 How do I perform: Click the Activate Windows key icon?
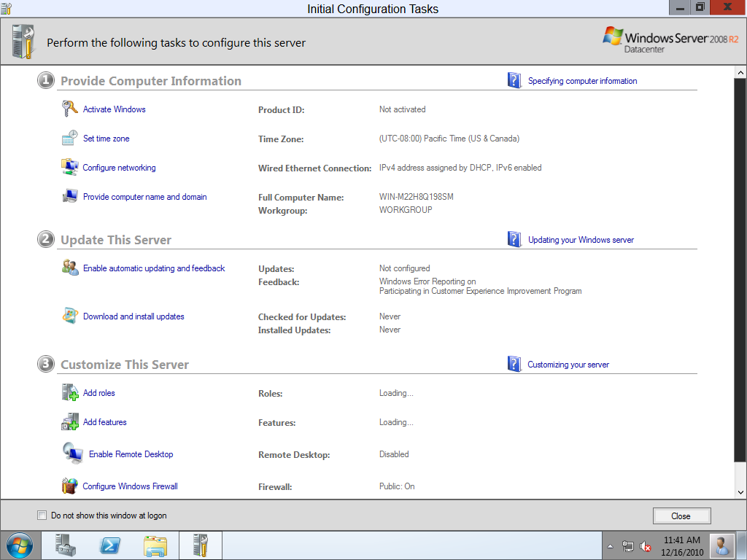point(69,109)
